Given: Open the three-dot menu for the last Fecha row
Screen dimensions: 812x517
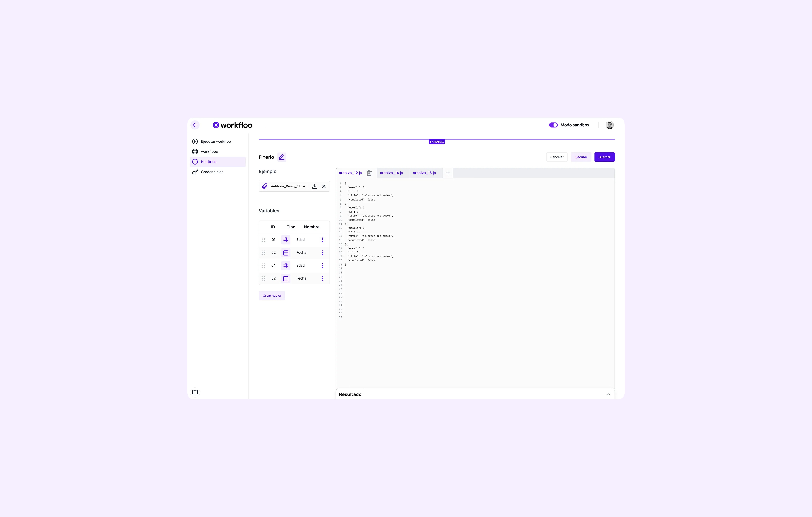Looking at the screenshot, I should coord(322,278).
